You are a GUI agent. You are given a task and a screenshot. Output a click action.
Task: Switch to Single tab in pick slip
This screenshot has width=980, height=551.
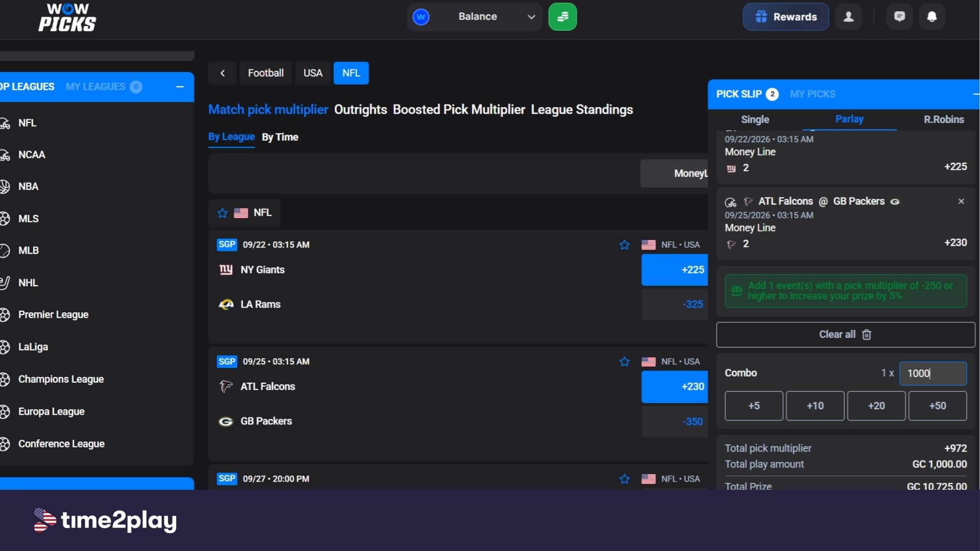755,119
